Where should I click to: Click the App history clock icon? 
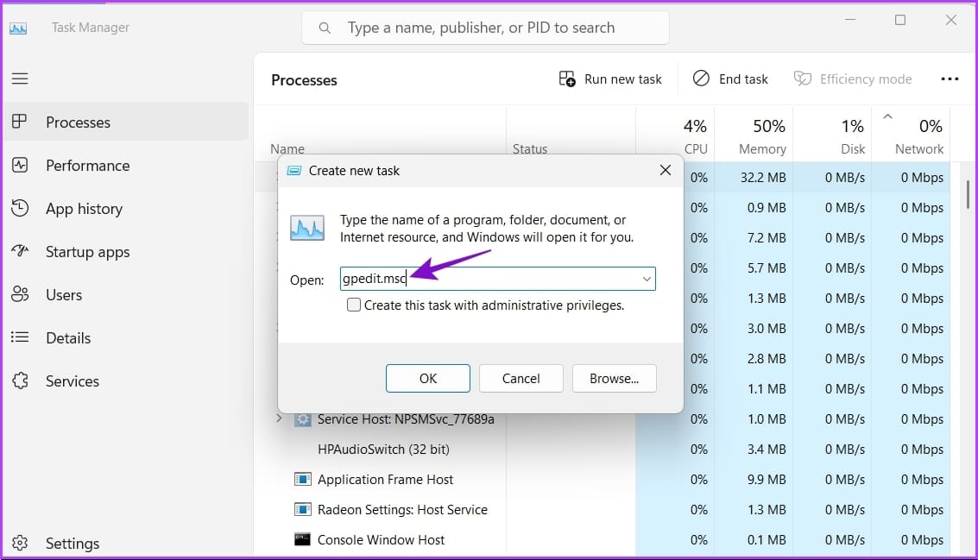pyautogui.click(x=20, y=208)
